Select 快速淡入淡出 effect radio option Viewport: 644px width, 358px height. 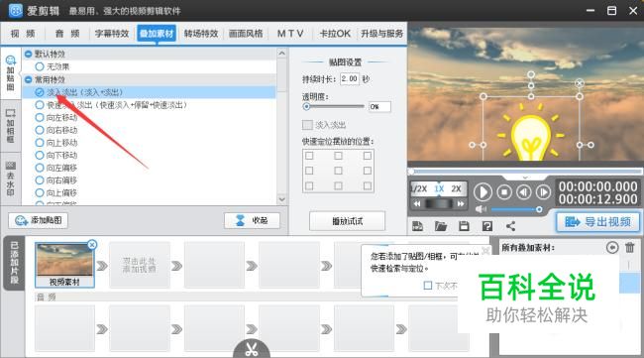click(x=40, y=105)
